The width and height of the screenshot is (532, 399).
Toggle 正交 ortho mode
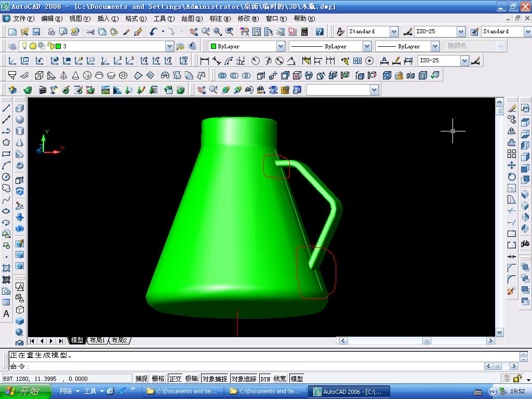175,379
